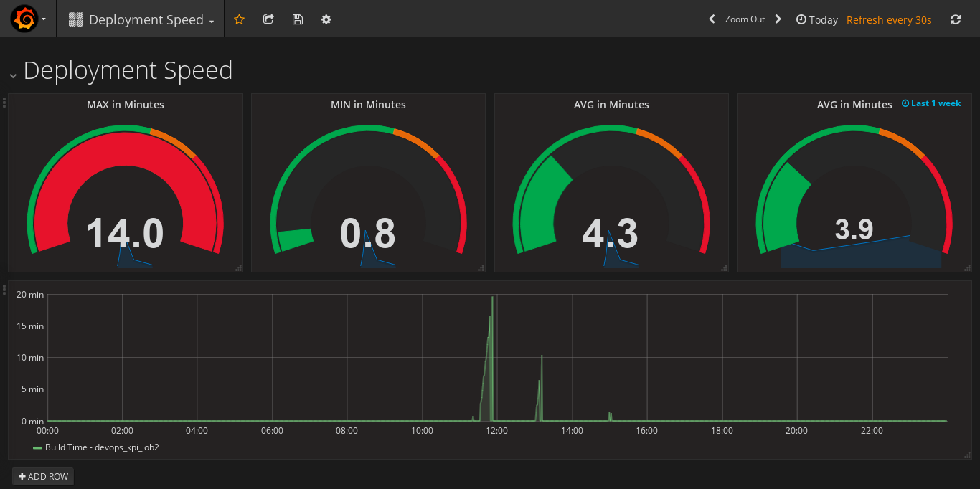Shift time range forward with right arrow
980x489 pixels.
point(778,19)
